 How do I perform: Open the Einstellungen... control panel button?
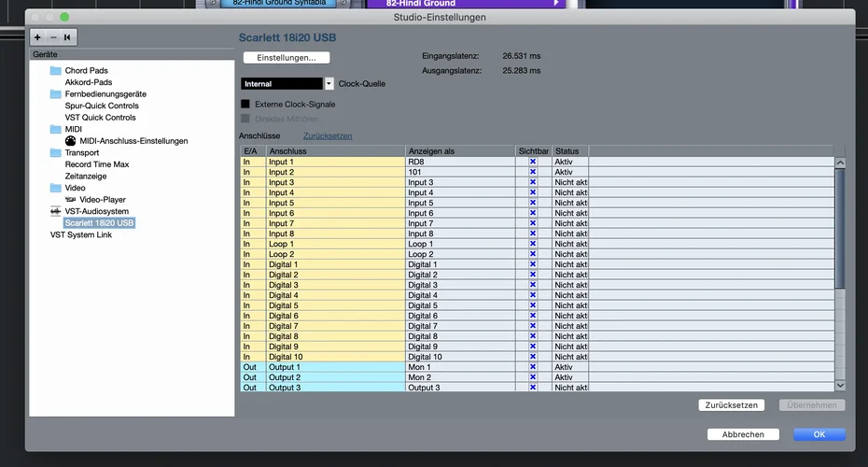click(287, 58)
